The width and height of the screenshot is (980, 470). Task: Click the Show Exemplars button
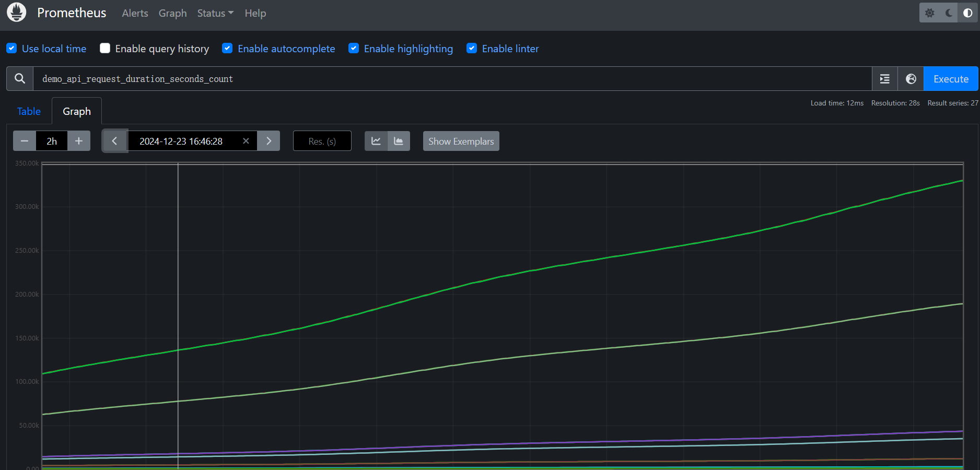pyautogui.click(x=461, y=141)
